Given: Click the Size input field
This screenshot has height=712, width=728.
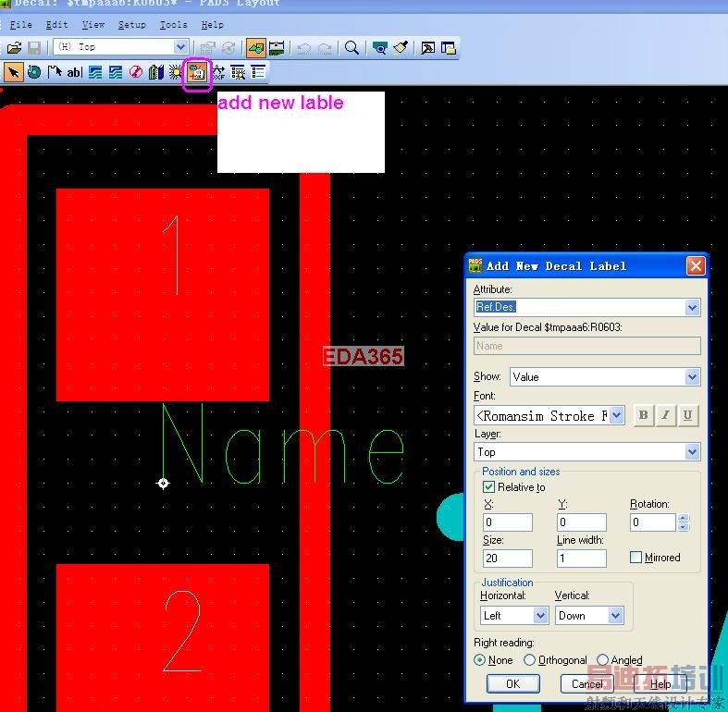Looking at the screenshot, I should point(508,558).
